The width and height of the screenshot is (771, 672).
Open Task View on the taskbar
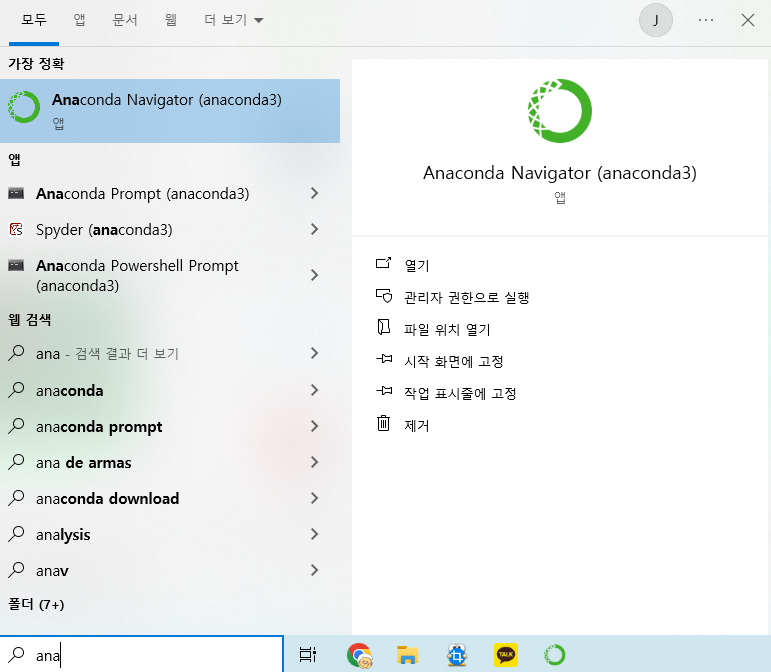tap(308, 654)
